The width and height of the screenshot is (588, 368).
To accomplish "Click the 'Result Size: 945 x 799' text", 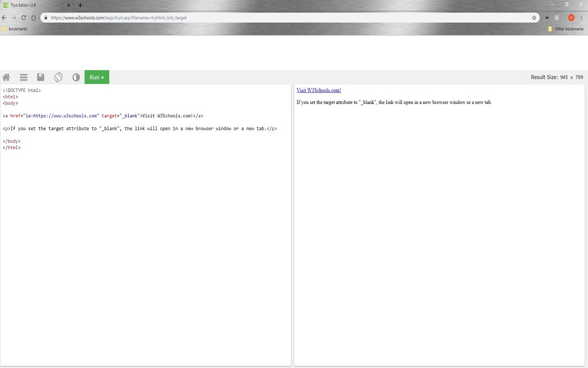I will (557, 77).
